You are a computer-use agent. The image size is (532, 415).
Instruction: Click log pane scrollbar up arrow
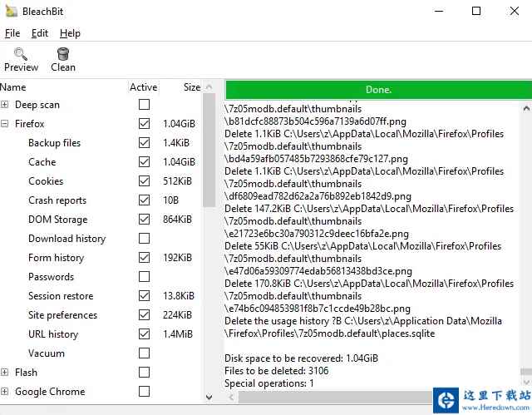[x=526, y=109]
